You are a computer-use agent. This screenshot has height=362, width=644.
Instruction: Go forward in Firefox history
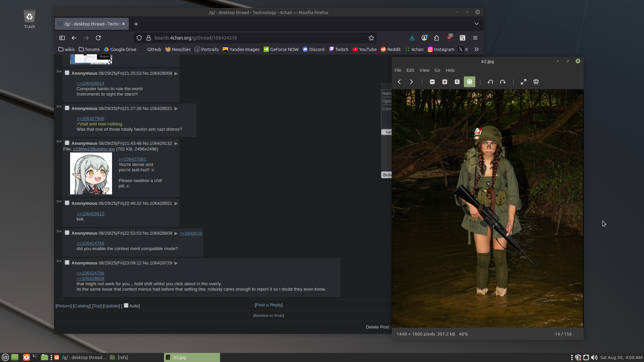pos(86,38)
